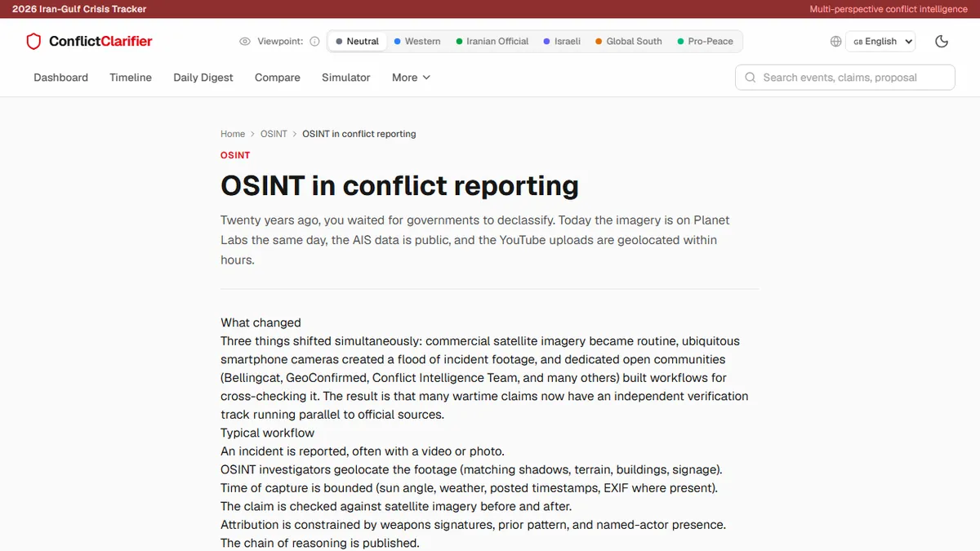Click 'OSINT in conflict reporting' breadcrumb text
Viewport: 980px width, 551px height.
tap(359, 134)
